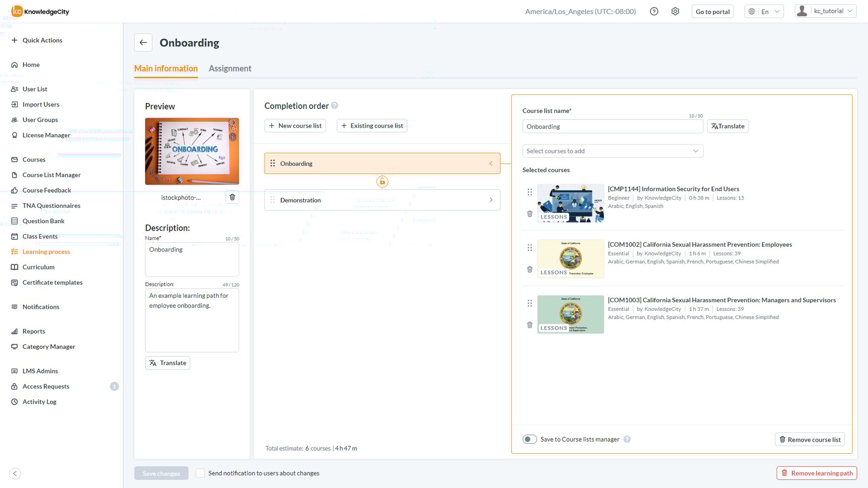Click the back arrow beside the Onboarding heading

pos(143,42)
